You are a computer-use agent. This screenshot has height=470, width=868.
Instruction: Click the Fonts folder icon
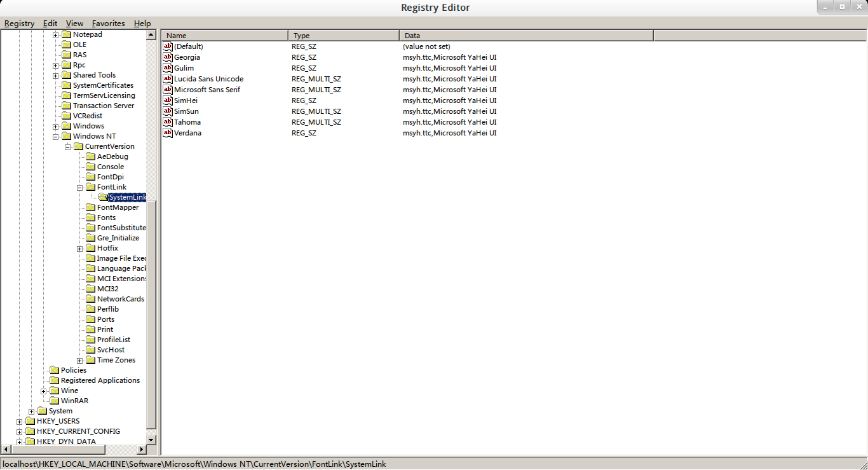tap(90, 218)
